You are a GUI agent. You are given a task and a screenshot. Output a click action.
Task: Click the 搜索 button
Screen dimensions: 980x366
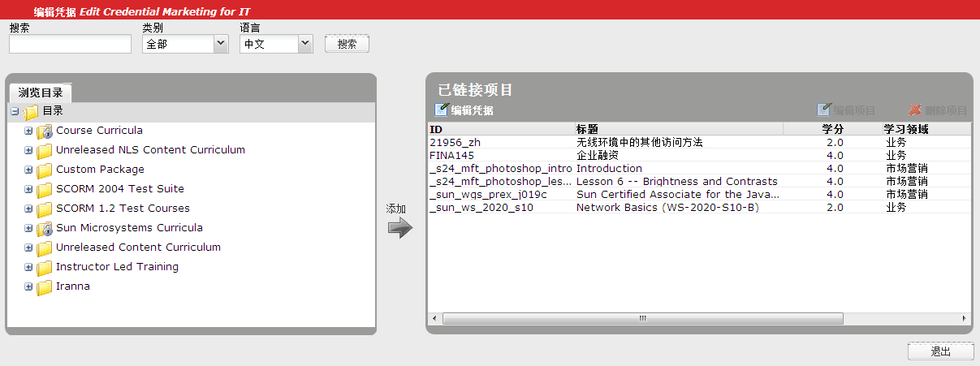[347, 44]
